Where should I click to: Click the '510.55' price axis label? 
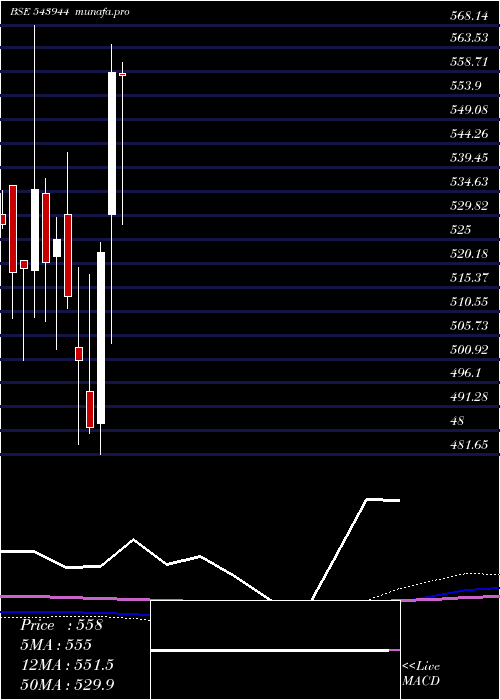[x=468, y=302]
